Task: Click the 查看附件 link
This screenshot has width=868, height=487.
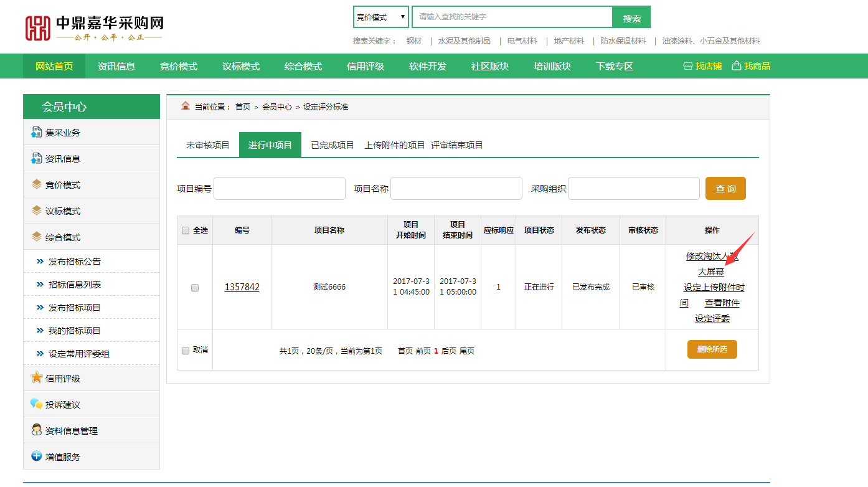Action: tap(722, 303)
